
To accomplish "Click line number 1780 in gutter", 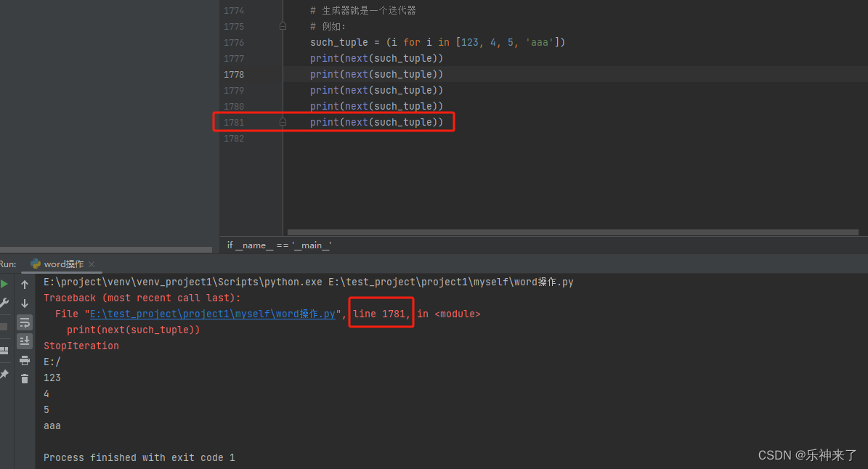I will tap(234, 106).
